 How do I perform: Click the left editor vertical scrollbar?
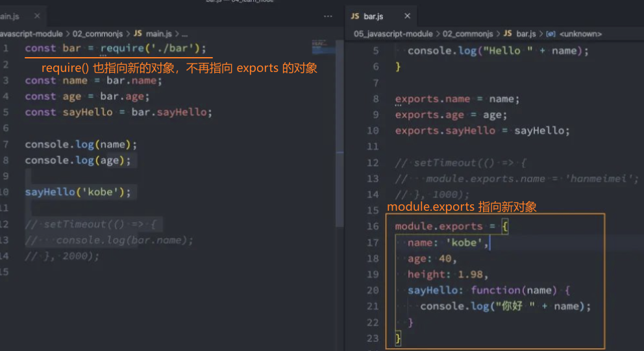pyautogui.click(x=339, y=130)
